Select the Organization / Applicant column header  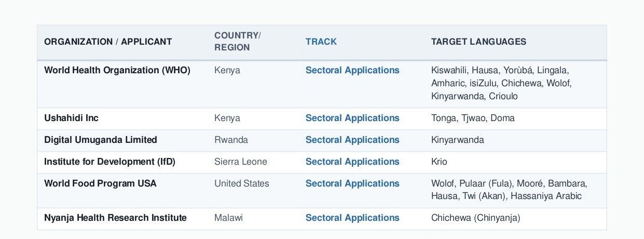[108, 42]
